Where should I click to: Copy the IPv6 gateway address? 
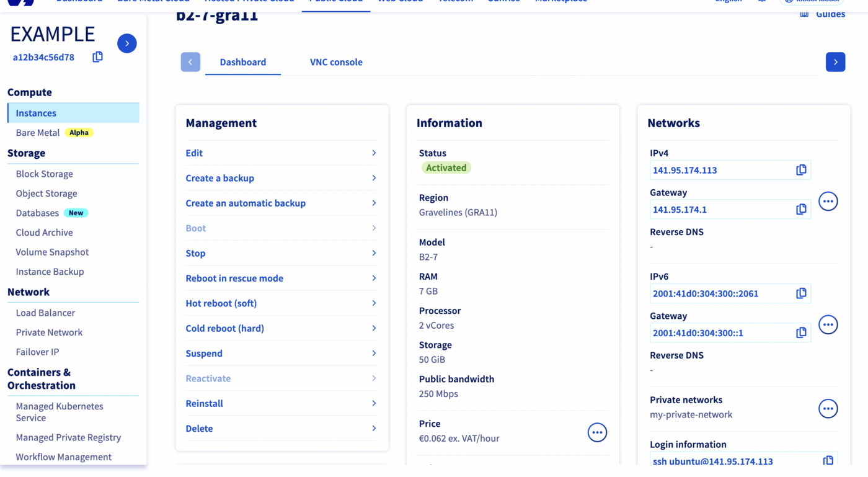[x=801, y=333]
